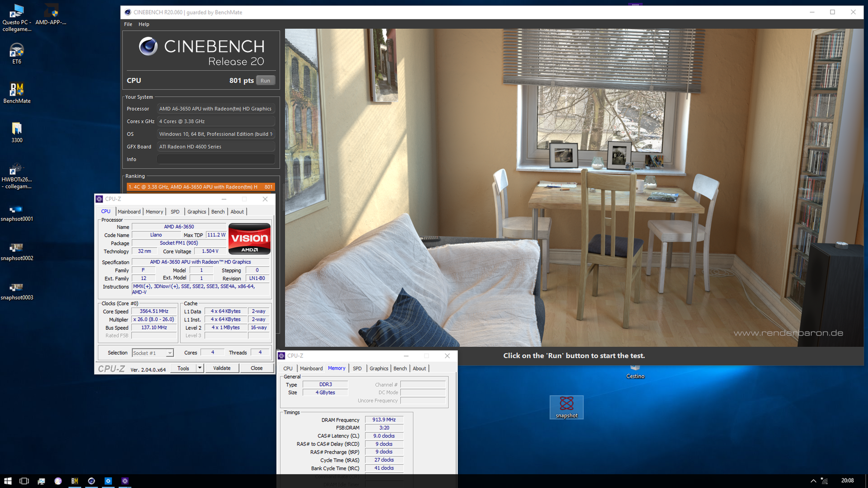Click the Tools button in CPU-Z
868x488 pixels.
tap(183, 368)
